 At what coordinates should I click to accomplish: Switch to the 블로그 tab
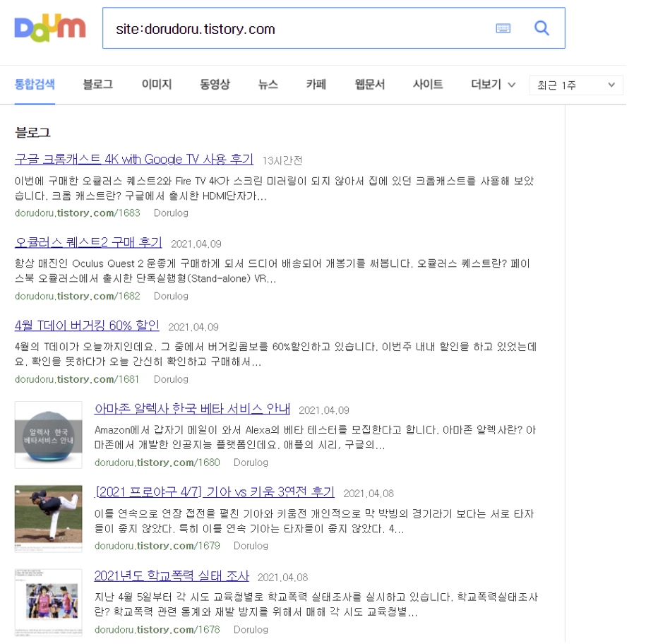coord(98,84)
